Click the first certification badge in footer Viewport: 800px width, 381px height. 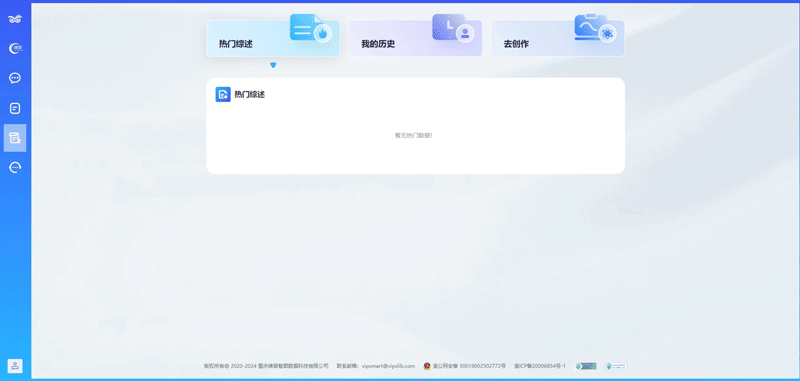point(586,366)
